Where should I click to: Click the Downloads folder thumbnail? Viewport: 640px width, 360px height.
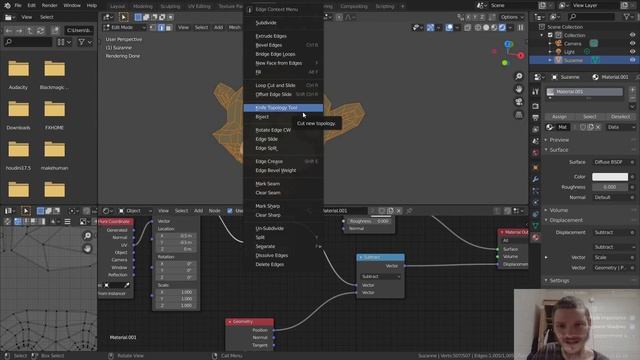coord(18,109)
